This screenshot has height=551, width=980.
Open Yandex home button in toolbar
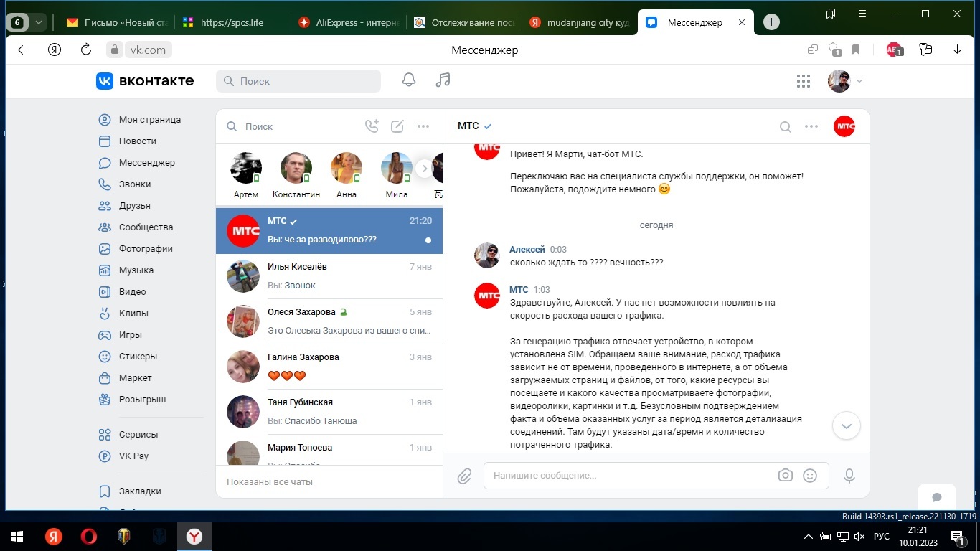pyautogui.click(x=55, y=50)
